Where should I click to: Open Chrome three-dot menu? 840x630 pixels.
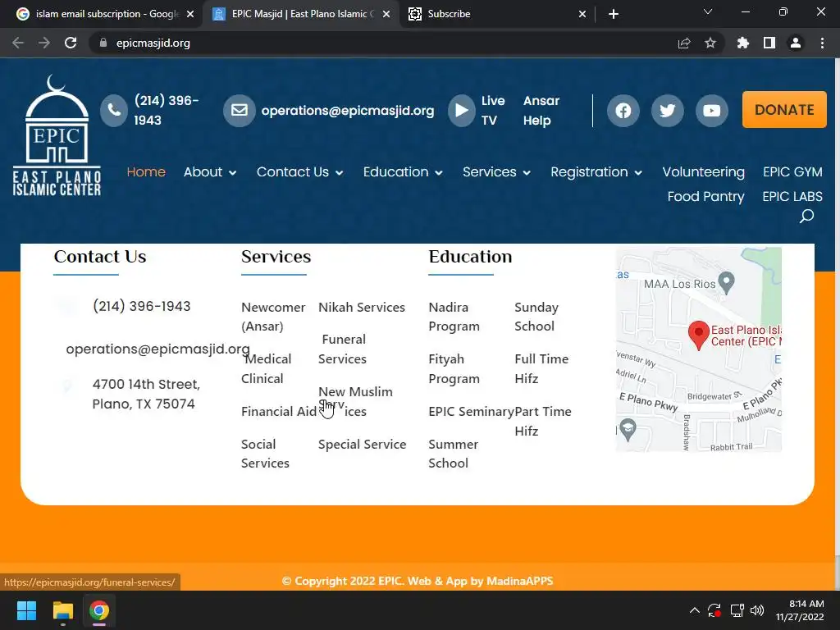click(822, 43)
